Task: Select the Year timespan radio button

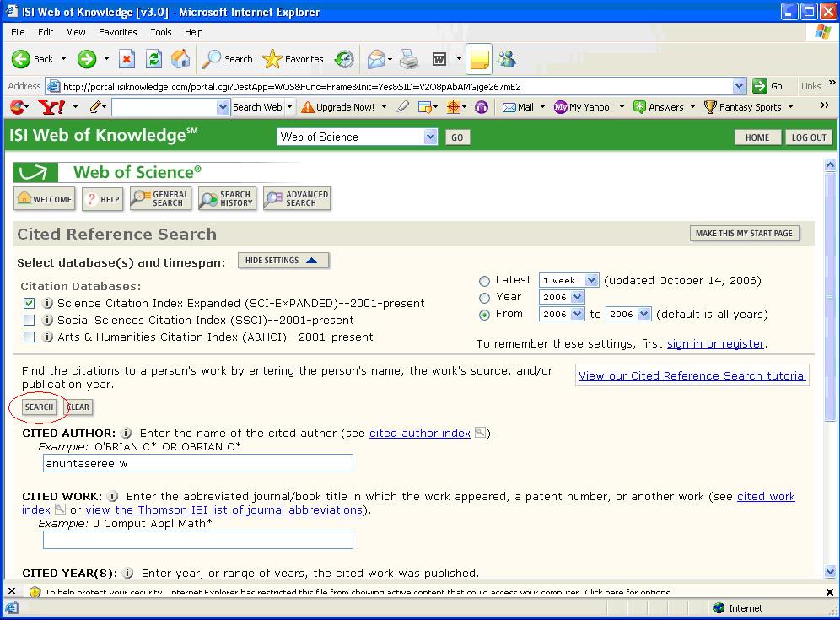Action: click(x=484, y=298)
